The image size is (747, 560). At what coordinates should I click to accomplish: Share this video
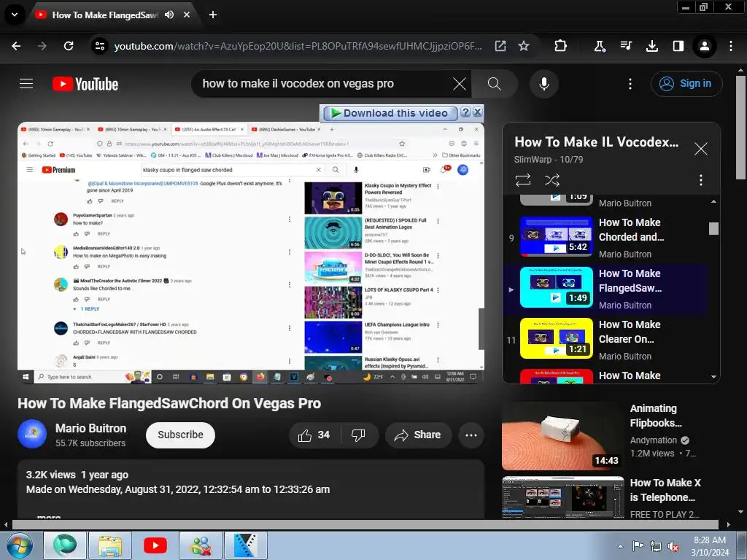tap(418, 435)
